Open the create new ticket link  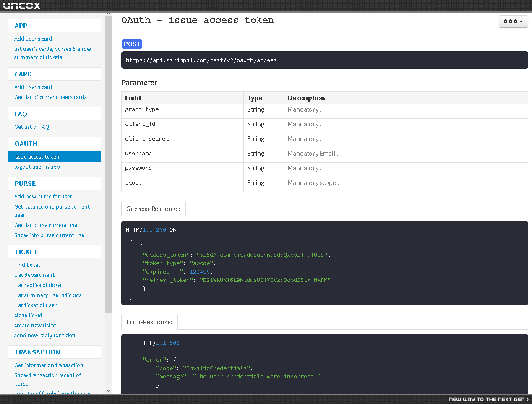click(x=35, y=325)
